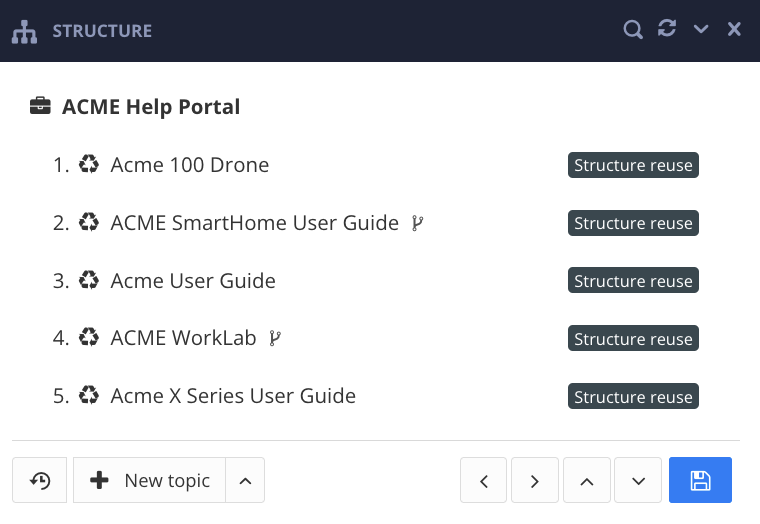
Task: Collapse the Structure panel with header chevron
Action: point(701,30)
